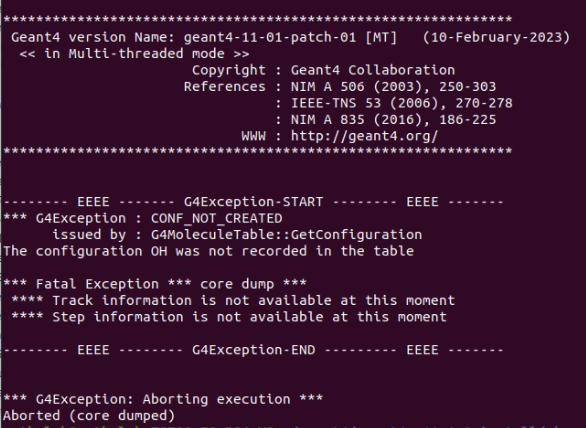Click the CONF_NOT_CREATED exception code

click(x=216, y=218)
